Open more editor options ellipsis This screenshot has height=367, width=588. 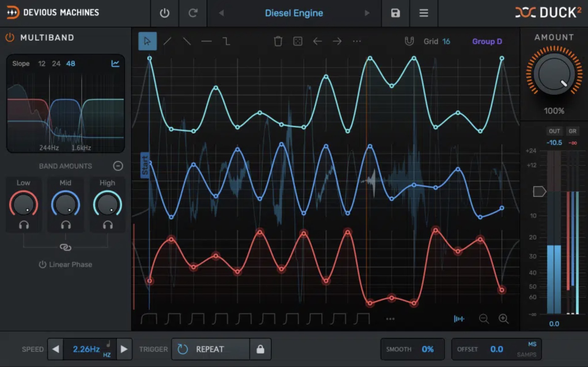pyautogui.click(x=357, y=41)
